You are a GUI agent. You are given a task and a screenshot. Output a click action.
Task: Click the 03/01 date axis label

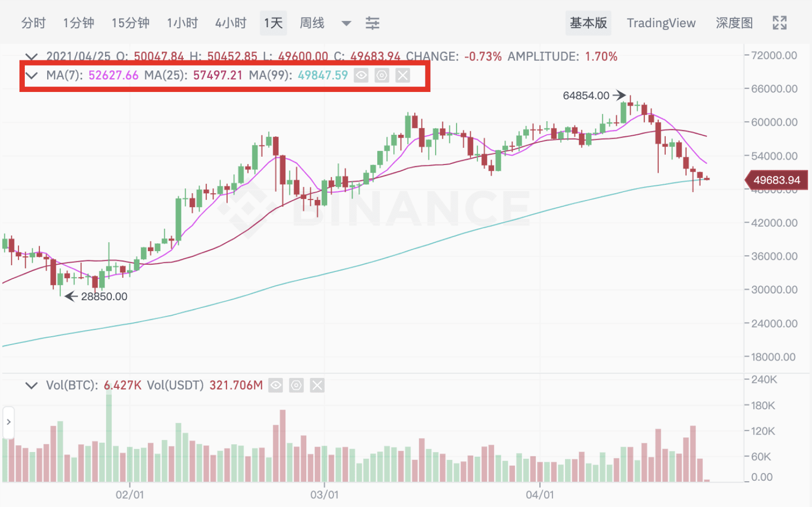[324, 495]
